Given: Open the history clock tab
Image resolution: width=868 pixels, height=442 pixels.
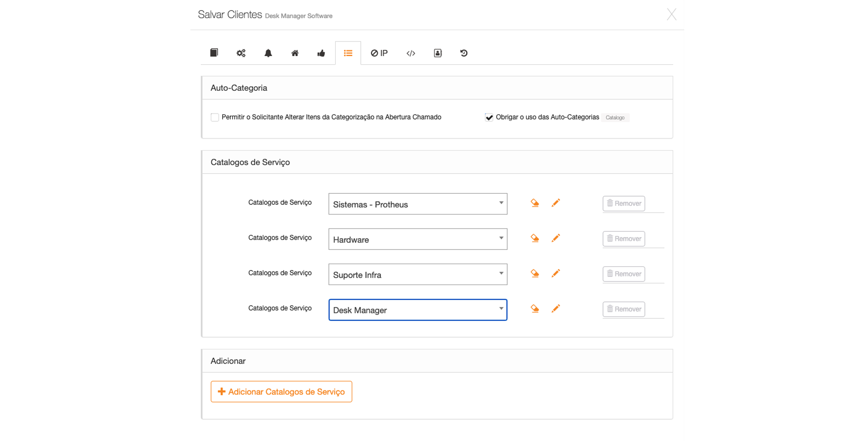Looking at the screenshot, I should click(464, 53).
